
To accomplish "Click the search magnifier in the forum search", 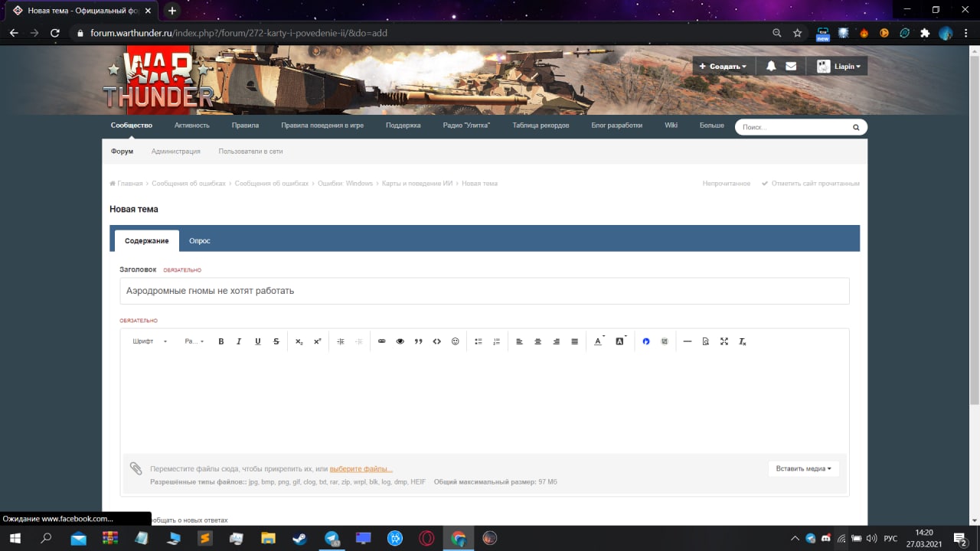I will pyautogui.click(x=856, y=127).
